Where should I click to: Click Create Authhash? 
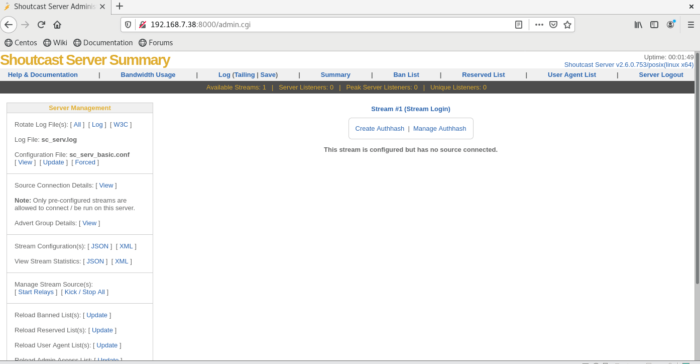379,128
